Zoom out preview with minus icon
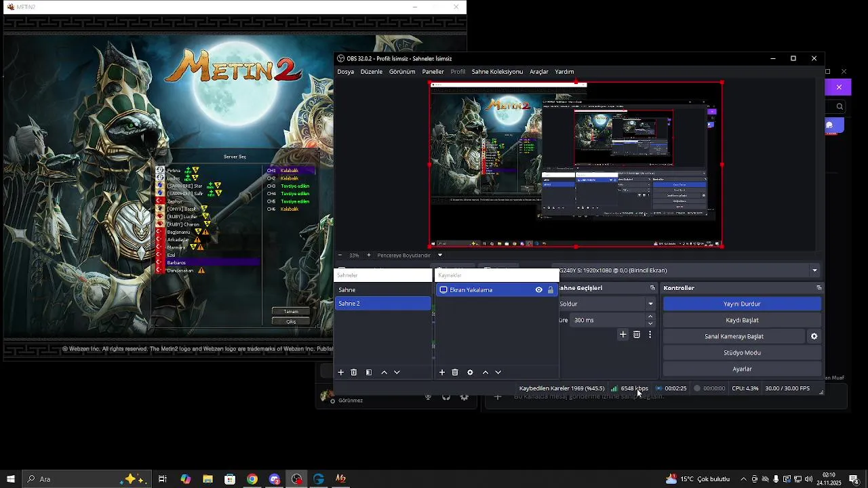This screenshot has width=868, height=488. coord(340,256)
